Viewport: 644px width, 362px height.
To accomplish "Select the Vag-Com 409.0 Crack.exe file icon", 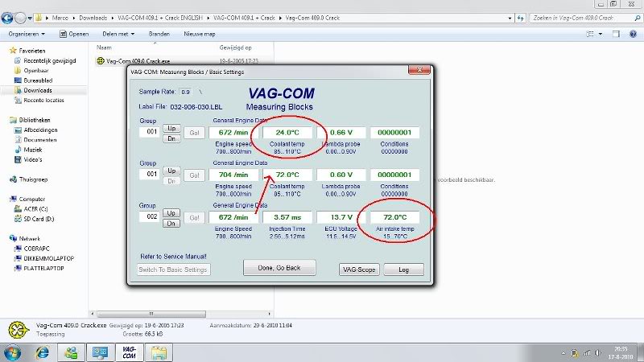I will (100, 61).
